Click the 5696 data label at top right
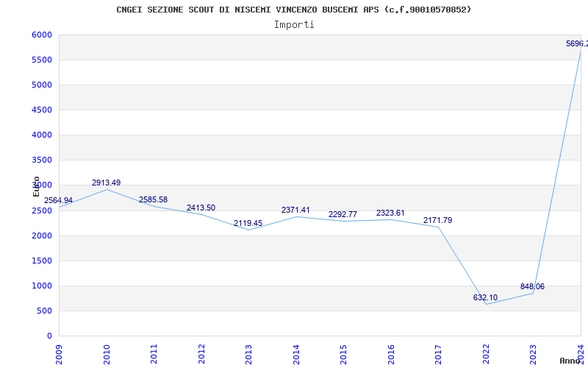This screenshot has width=588, height=368. [x=577, y=44]
